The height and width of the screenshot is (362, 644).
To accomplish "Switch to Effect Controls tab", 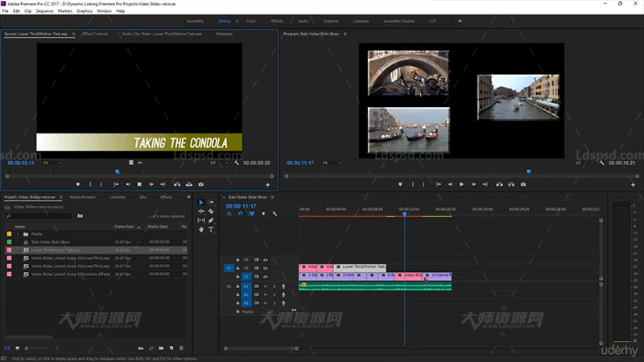I will (x=95, y=34).
